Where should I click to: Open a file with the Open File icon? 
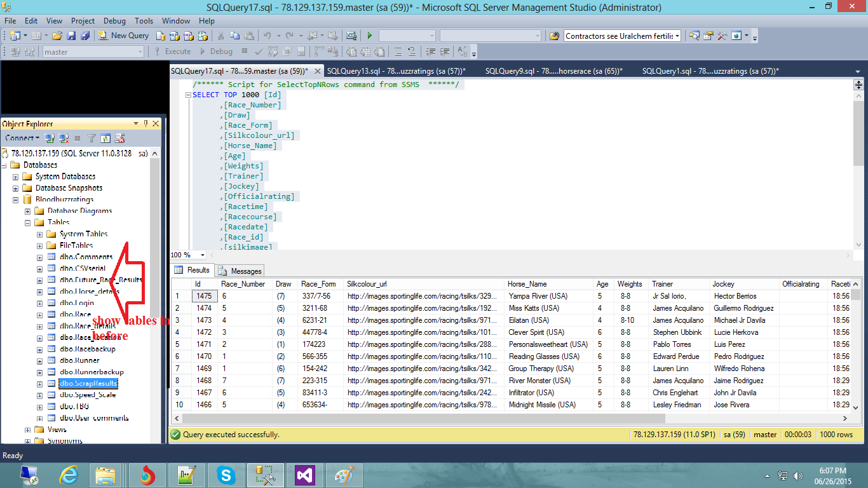pyautogui.click(x=57, y=36)
